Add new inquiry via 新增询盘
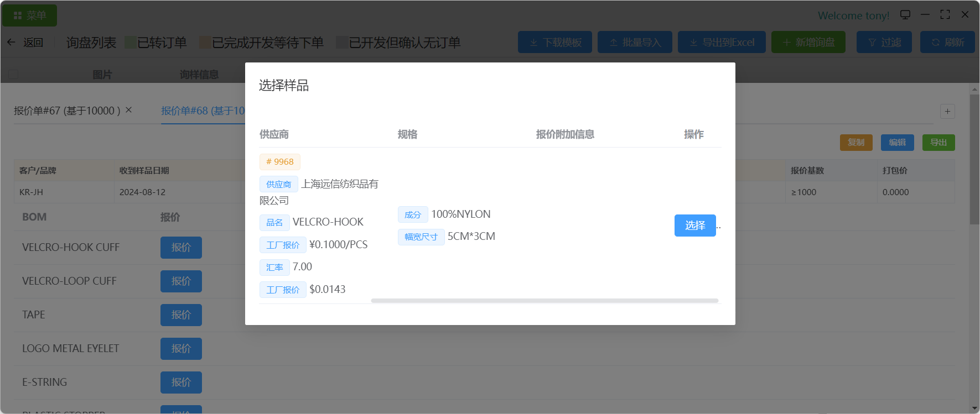The image size is (980, 414). pyautogui.click(x=808, y=43)
